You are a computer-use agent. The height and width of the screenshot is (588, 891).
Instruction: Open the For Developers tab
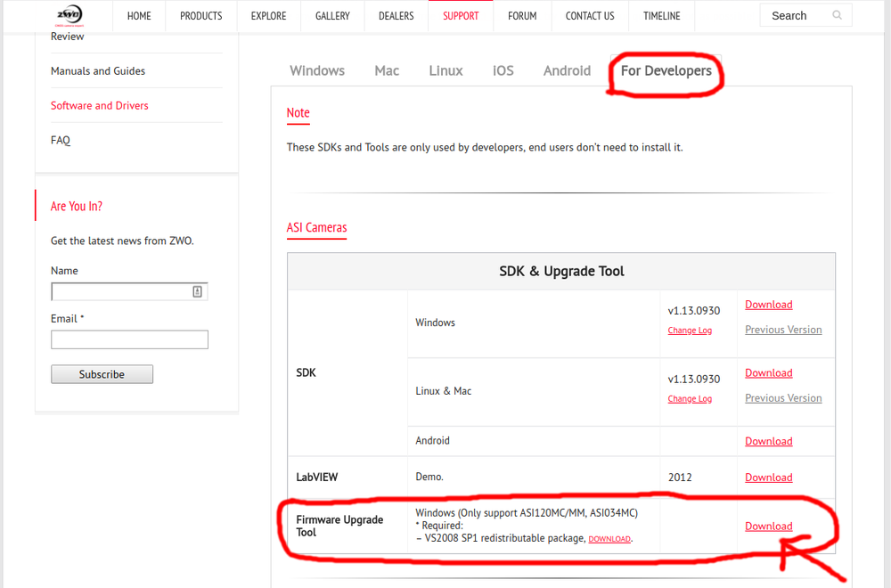click(666, 70)
